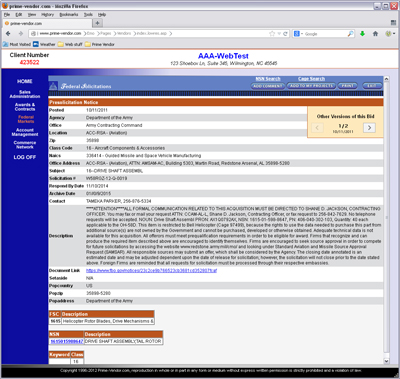
Task: Open the Document Link URL
Action: [151, 270]
